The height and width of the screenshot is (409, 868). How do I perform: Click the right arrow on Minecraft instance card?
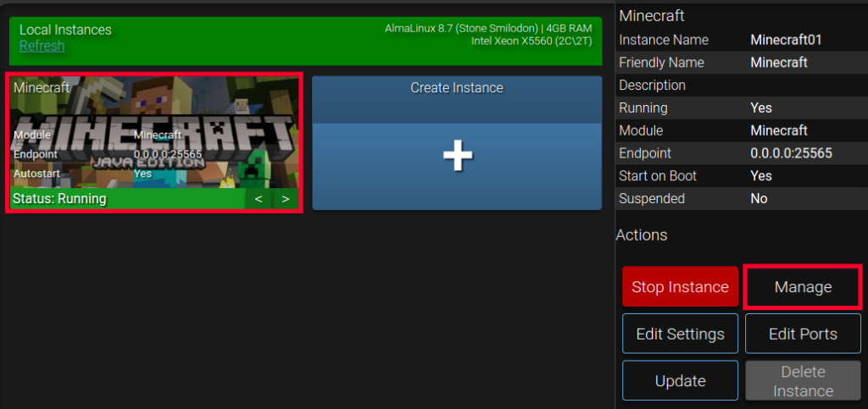[x=286, y=199]
